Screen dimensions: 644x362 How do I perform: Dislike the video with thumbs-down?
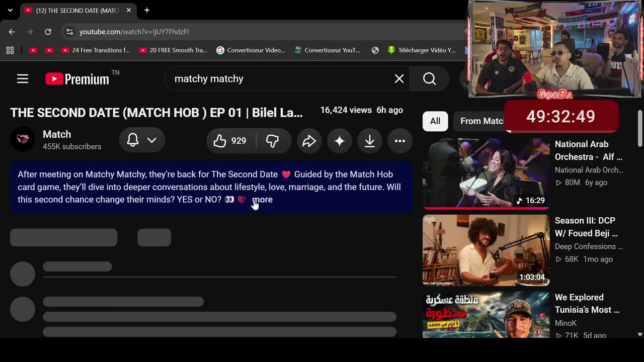(272, 141)
